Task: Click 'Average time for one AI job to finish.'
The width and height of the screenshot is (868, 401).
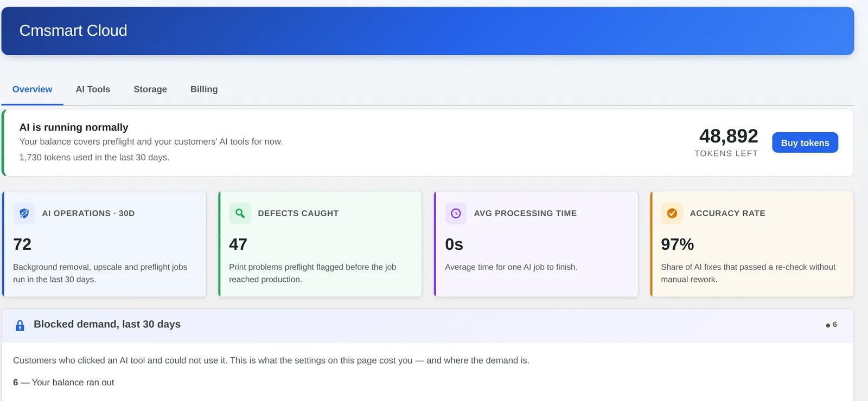Action: tap(511, 267)
